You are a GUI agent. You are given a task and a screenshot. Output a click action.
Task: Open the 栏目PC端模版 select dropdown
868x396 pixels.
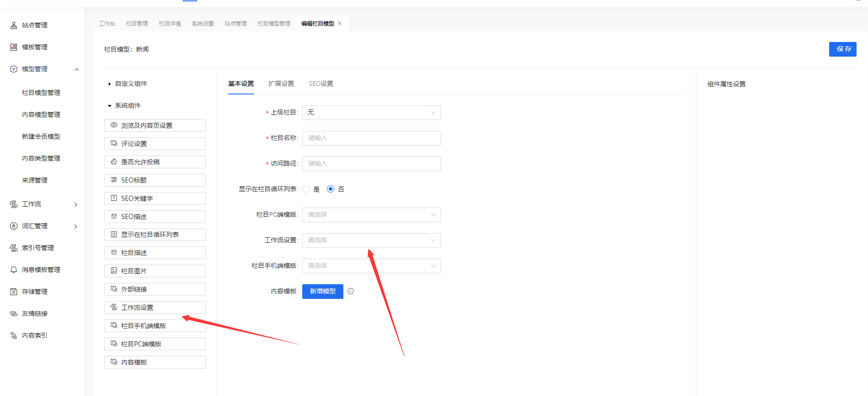tap(372, 215)
